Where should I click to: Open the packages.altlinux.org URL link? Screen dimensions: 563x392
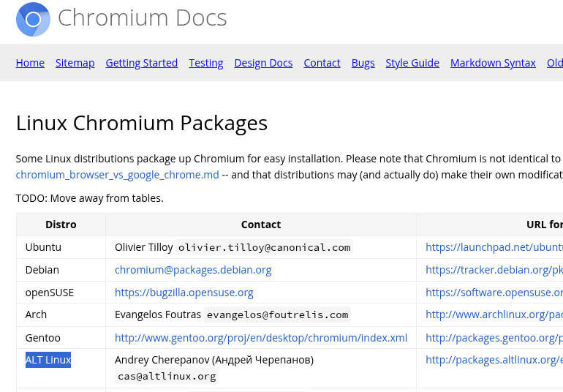pyautogui.click(x=494, y=360)
